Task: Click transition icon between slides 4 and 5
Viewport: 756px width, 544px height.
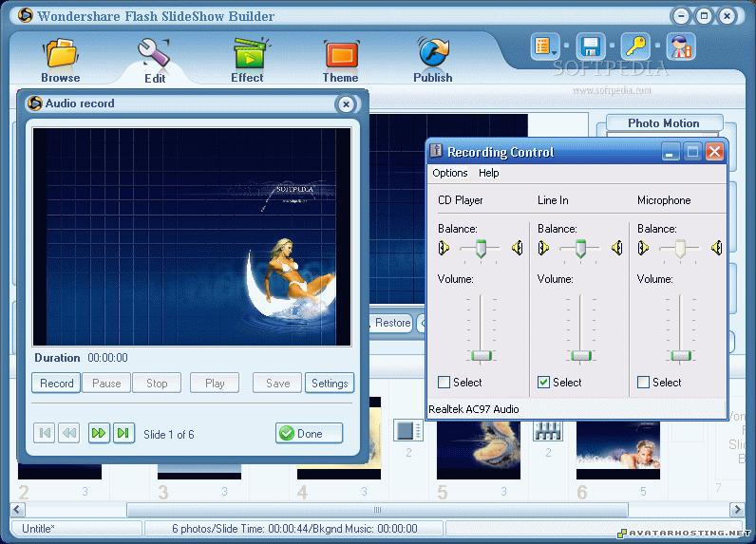Action: coord(407,430)
